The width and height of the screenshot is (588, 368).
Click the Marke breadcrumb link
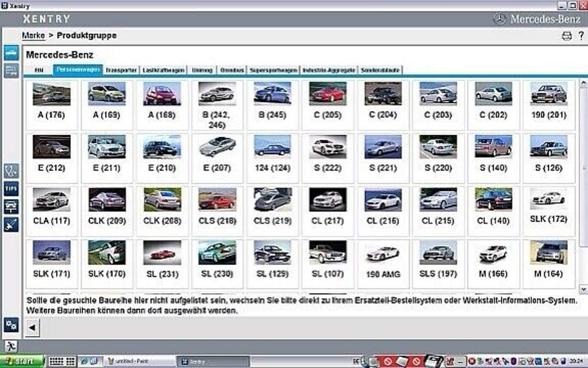[x=33, y=36]
